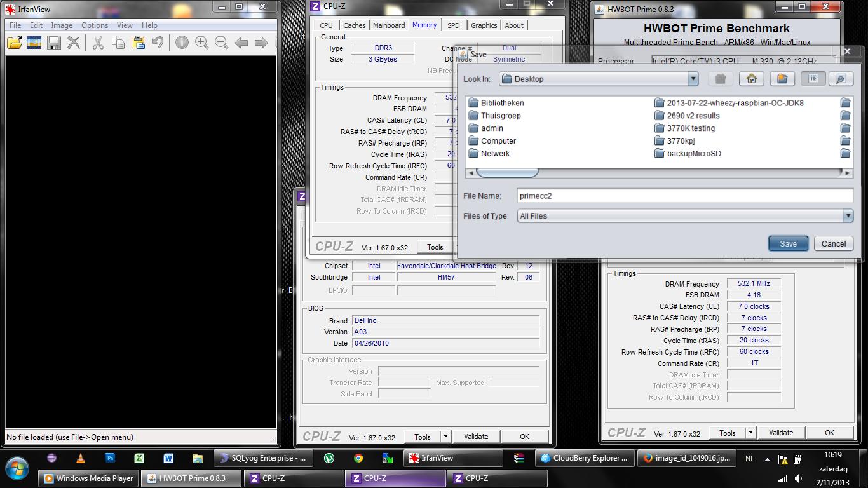Click the IrfanView Save floppy disk icon
This screenshot has width=868, height=488.
click(54, 43)
